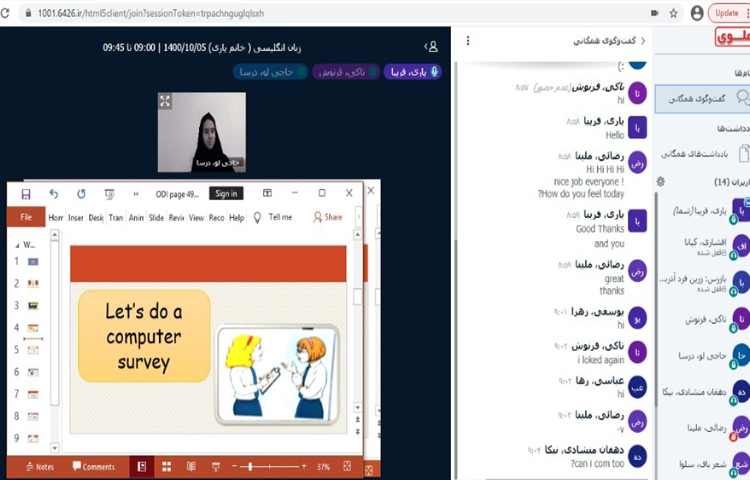
Task: Open the Design ribbon tab
Action: [x=96, y=218]
